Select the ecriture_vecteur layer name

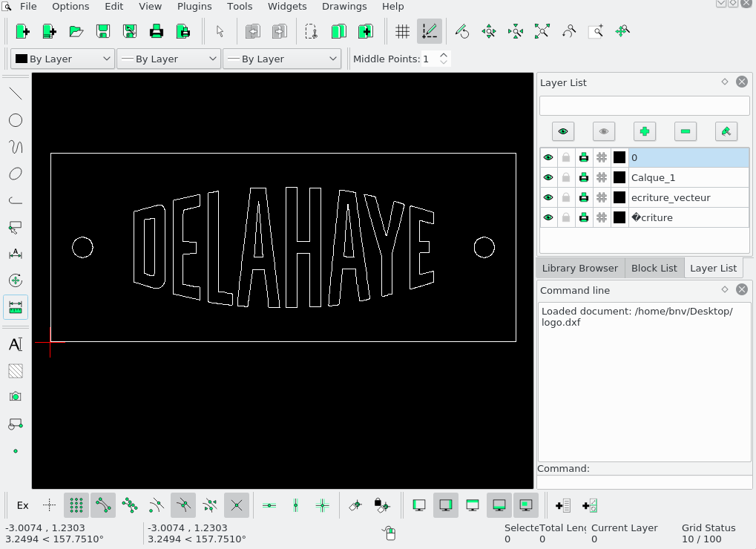tap(671, 197)
